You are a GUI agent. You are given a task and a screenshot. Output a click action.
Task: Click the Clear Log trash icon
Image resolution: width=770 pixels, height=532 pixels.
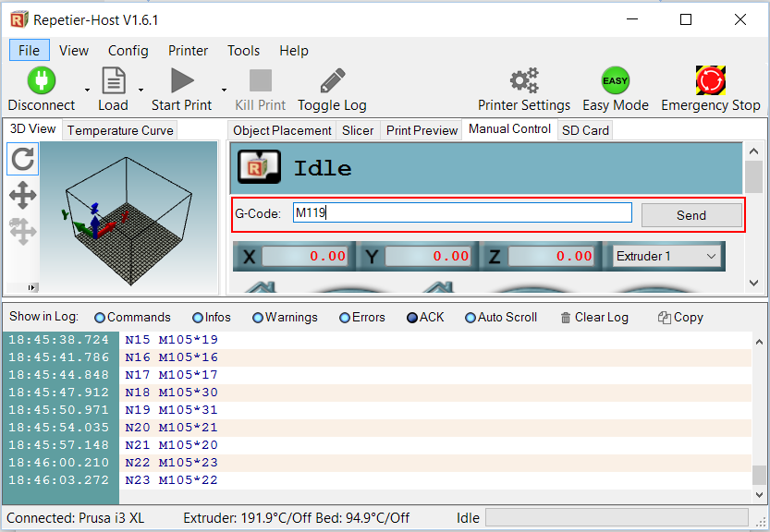coord(565,318)
